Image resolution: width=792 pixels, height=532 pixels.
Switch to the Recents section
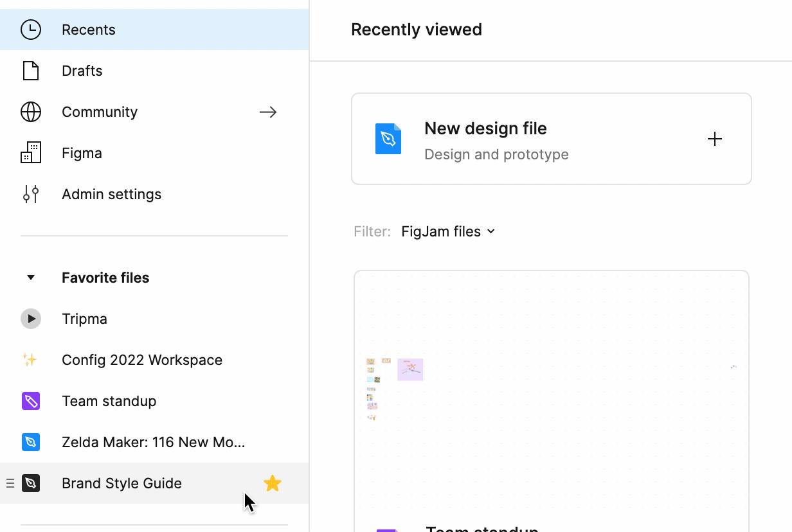[88, 30]
